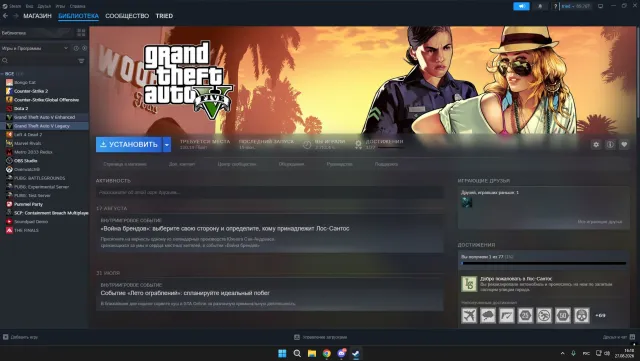
Task: Click the library grid view icon
Action: (81, 33)
